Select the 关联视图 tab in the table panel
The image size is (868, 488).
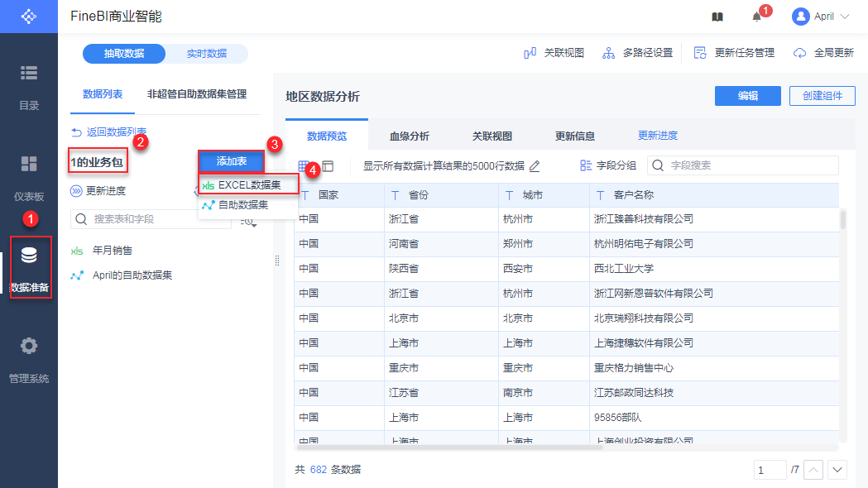tap(492, 136)
